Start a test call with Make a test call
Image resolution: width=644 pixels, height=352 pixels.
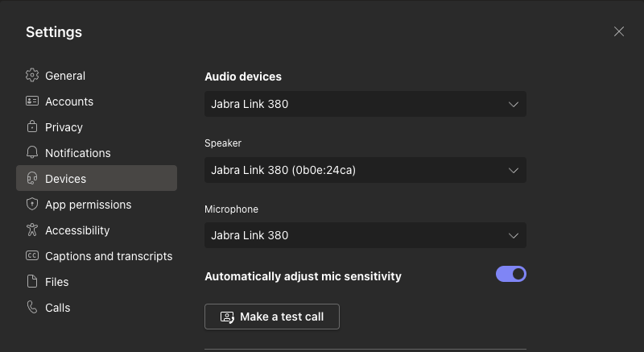pyautogui.click(x=272, y=317)
